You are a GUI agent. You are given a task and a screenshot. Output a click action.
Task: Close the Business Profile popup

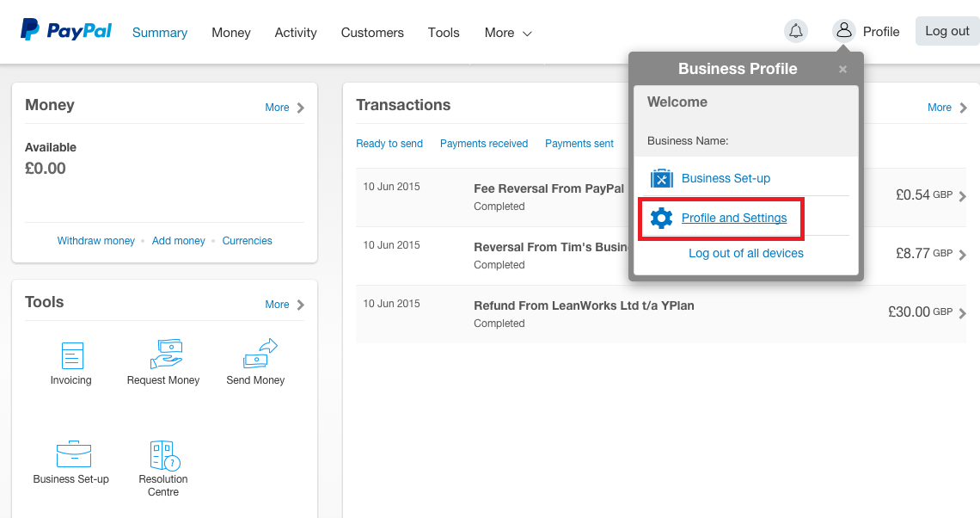[x=842, y=69]
